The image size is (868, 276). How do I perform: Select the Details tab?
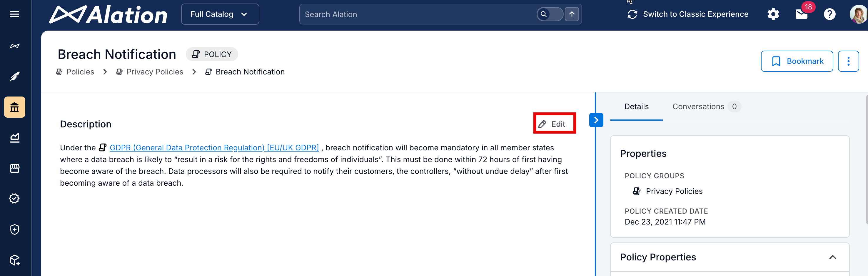[636, 107]
